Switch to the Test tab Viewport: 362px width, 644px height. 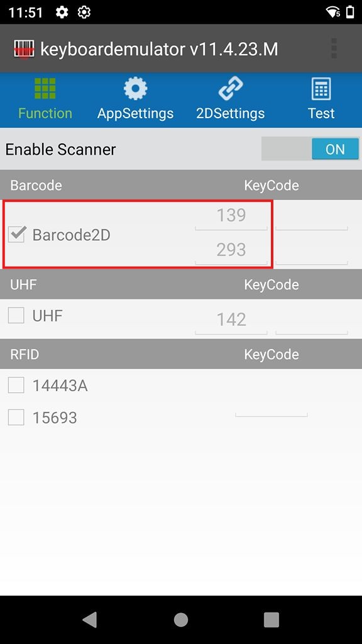click(x=321, y=100)
